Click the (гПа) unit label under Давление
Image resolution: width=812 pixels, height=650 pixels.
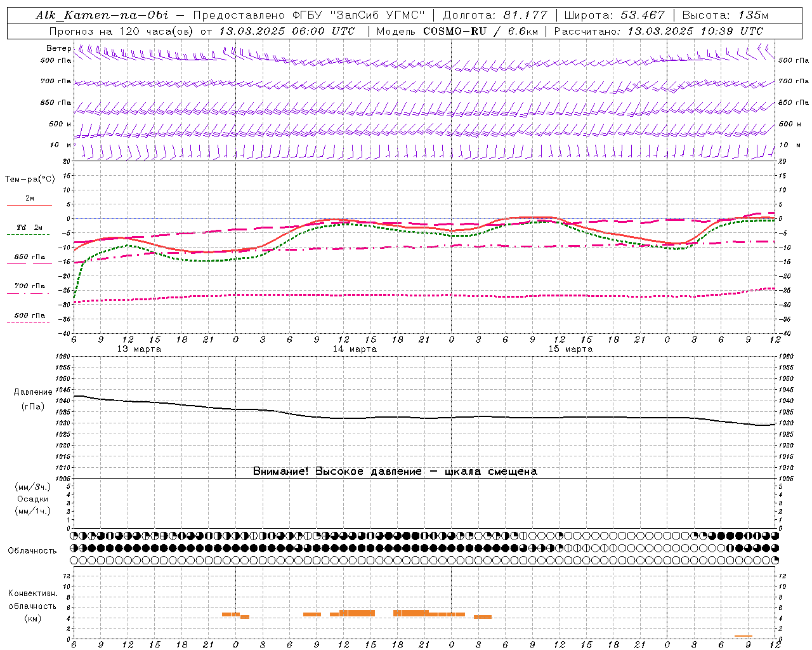coord(33,406)
